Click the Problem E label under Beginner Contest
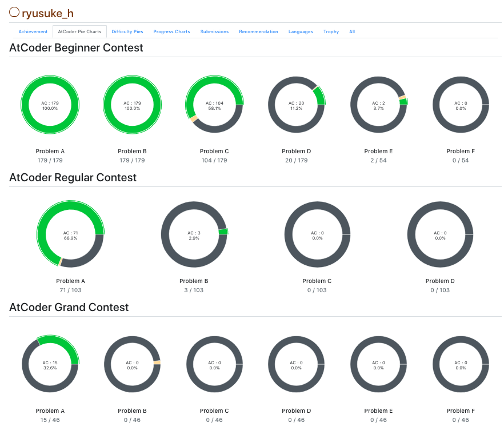 pos(378,151)
